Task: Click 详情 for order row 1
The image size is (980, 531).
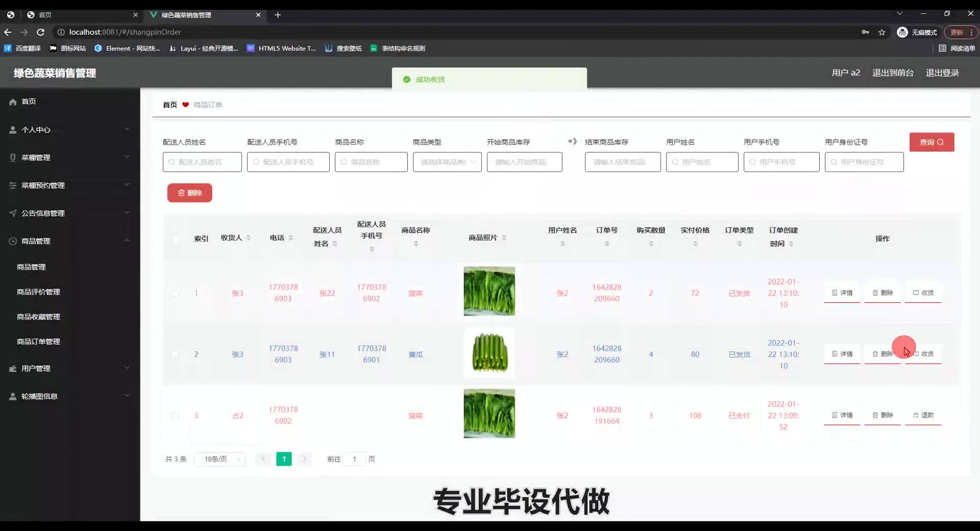Action: pyautogui.click(x=842, y=293)
